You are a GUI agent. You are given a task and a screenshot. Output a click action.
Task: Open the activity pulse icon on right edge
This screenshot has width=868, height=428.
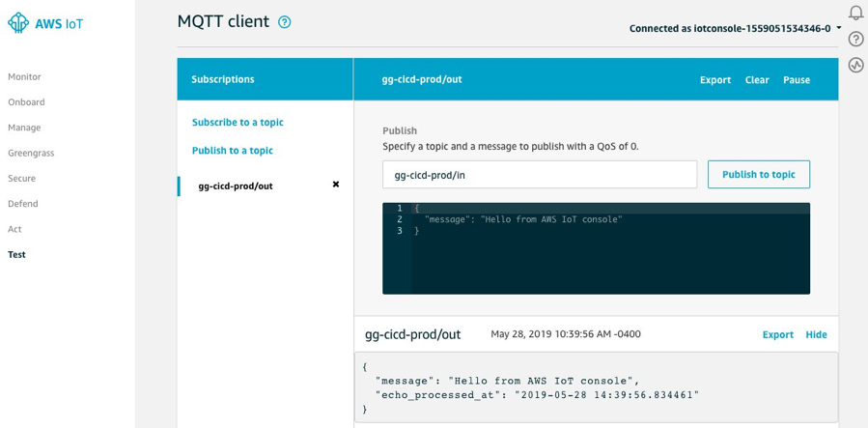point(855,65)
